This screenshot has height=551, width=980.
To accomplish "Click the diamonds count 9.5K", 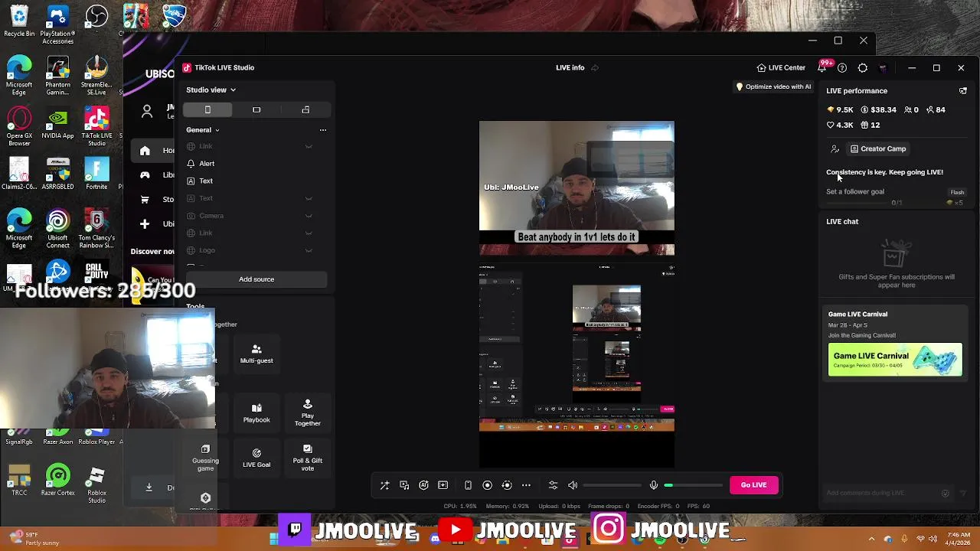I will coord(840,110).
